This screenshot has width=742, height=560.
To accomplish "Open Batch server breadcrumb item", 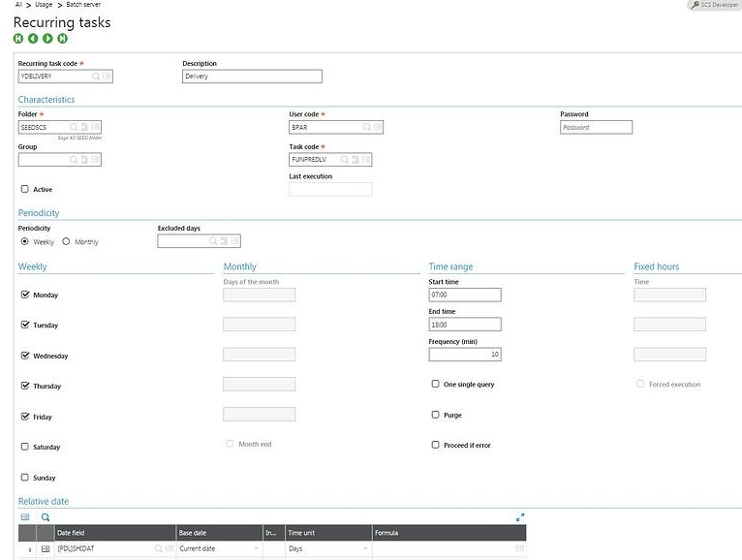I will [83, 5].
